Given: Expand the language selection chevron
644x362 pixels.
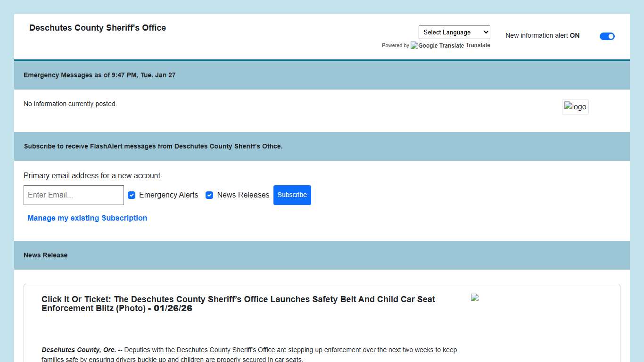Looking at the screenshot, I should (485, 32).
